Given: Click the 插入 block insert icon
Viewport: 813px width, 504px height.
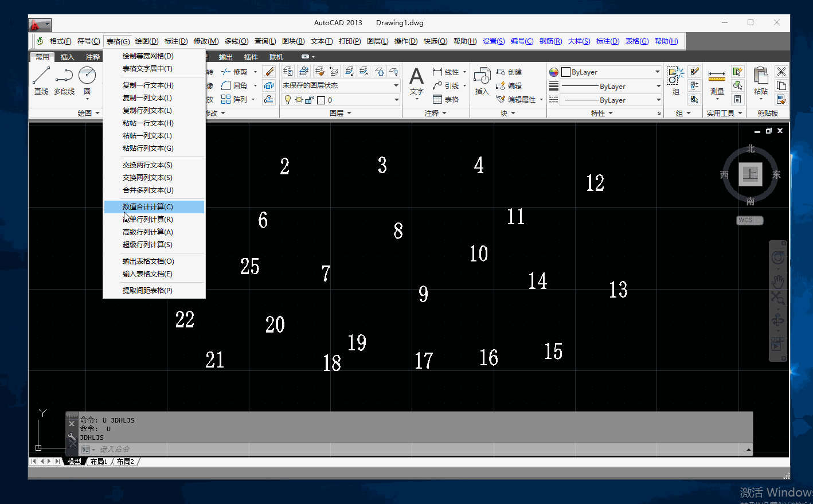Looking at the screenshot, I should [482, 80].
